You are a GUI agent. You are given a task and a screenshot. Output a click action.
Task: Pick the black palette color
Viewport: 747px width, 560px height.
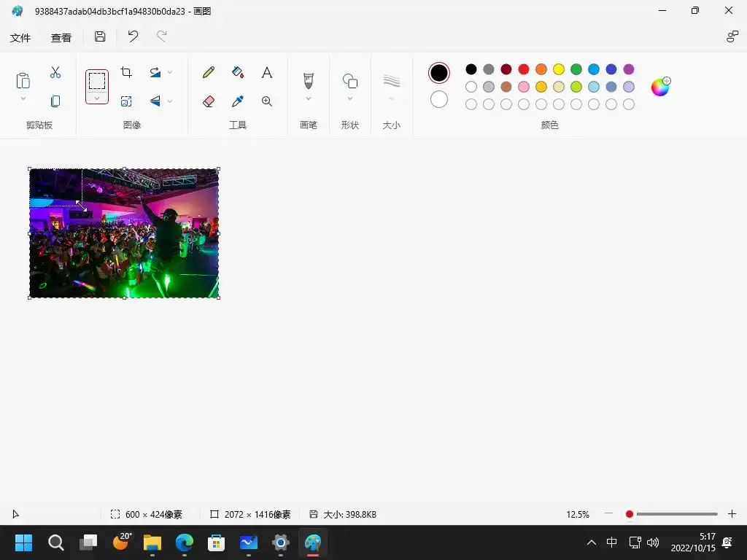(x=471, y=69)
